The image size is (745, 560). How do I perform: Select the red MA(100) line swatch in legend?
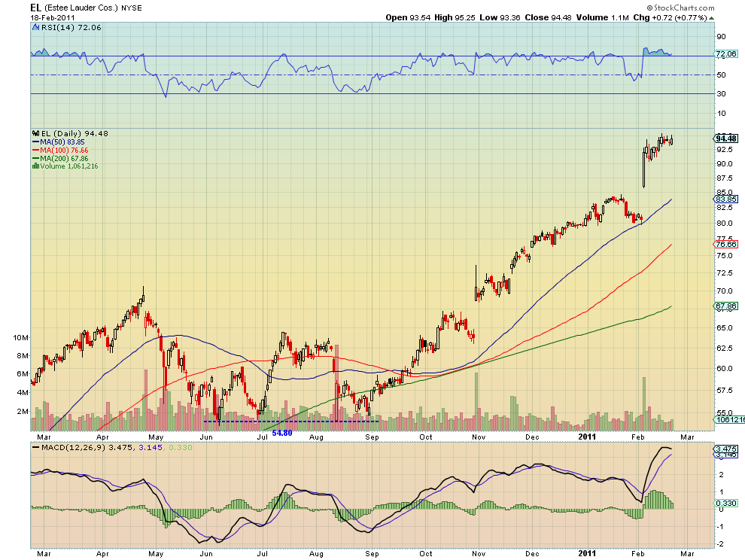point(35,151)
